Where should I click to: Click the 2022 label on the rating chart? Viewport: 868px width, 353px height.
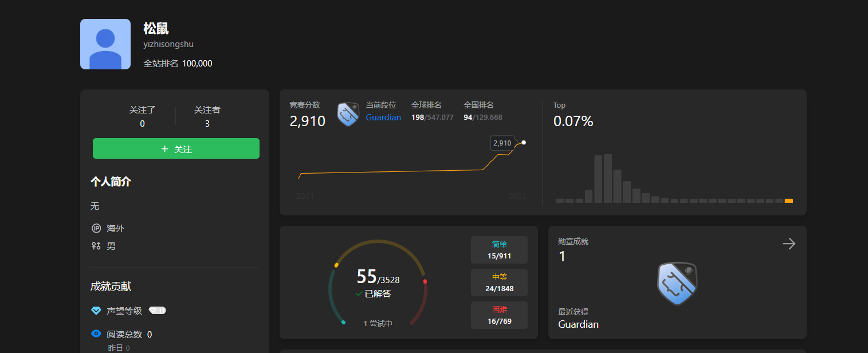pos(517,197)
